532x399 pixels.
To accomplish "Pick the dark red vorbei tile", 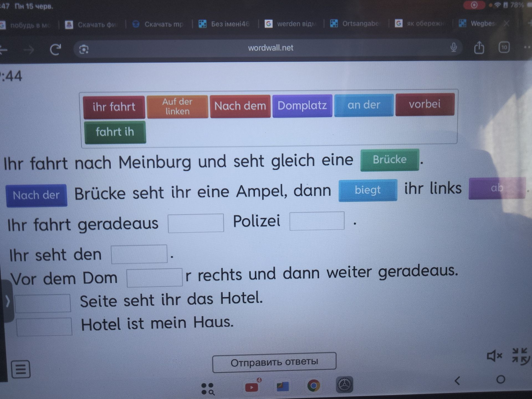I will point(425,104).
